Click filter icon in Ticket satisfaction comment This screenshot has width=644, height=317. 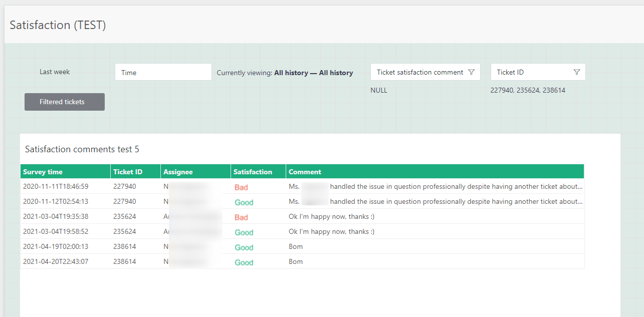tap(471, 72)
